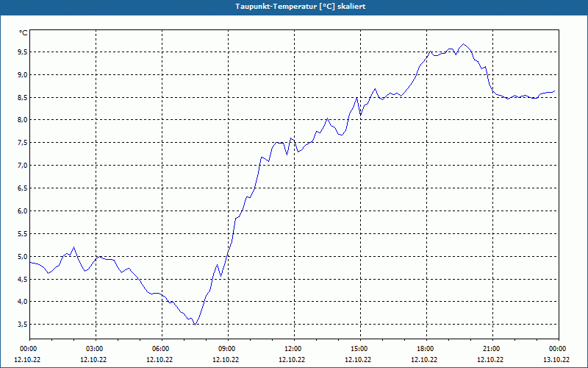Select the '03:00' time label
588x368 pixels.
[x=95, y=349]
